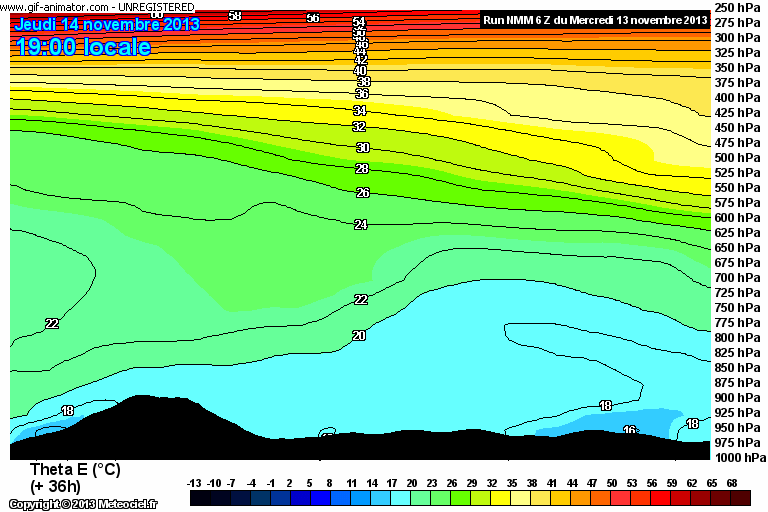
Task: Select the '19:00 locale' time label
Action: (x=84, y=47)
